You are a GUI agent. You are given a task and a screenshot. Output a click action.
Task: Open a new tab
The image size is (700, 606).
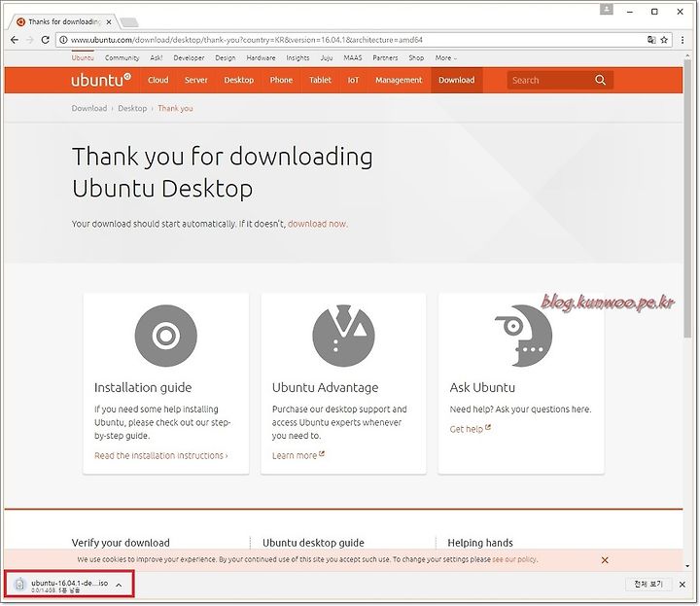tap(129, 21)
